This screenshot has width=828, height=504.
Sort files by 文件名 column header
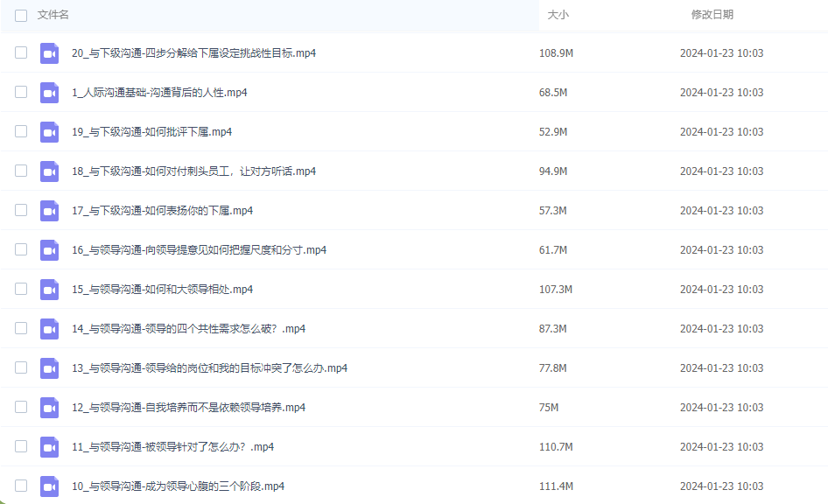tap(53, 15)
